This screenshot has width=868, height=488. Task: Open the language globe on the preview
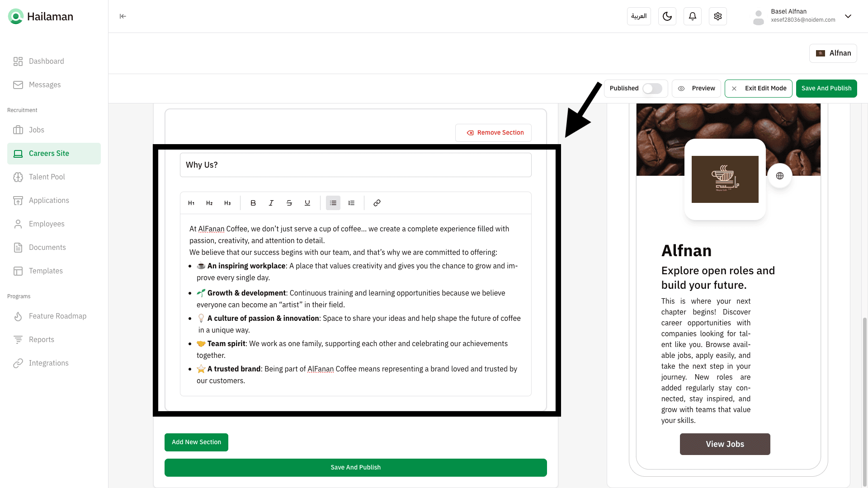click(780, 176)
